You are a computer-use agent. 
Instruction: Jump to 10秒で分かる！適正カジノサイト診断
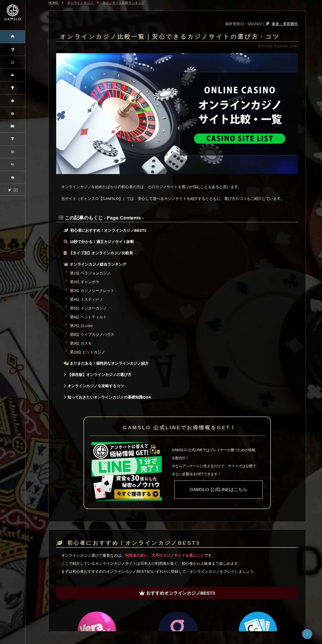[x=102, y=241]
